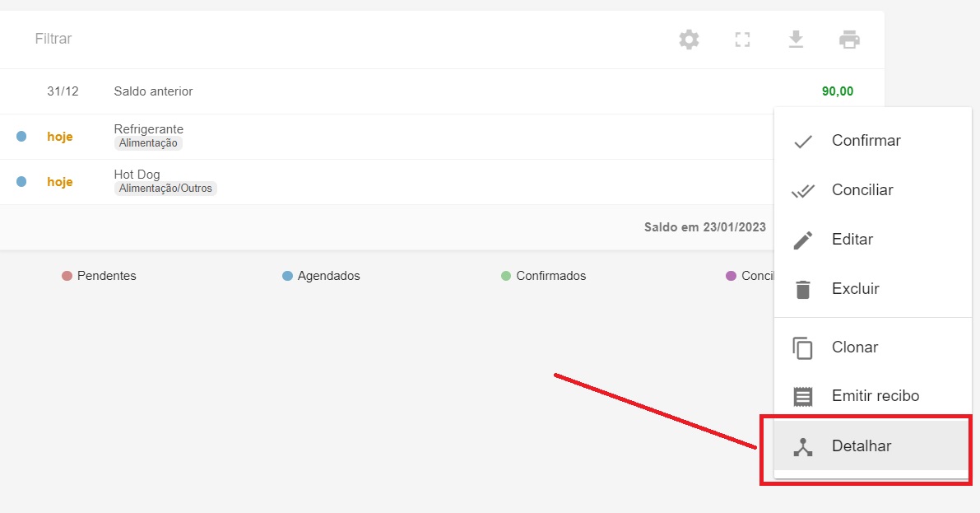Viewport: 980px width, 513px height.
Task: Click the receipt icon beside Emitir recibo
Action: [802, 396]
